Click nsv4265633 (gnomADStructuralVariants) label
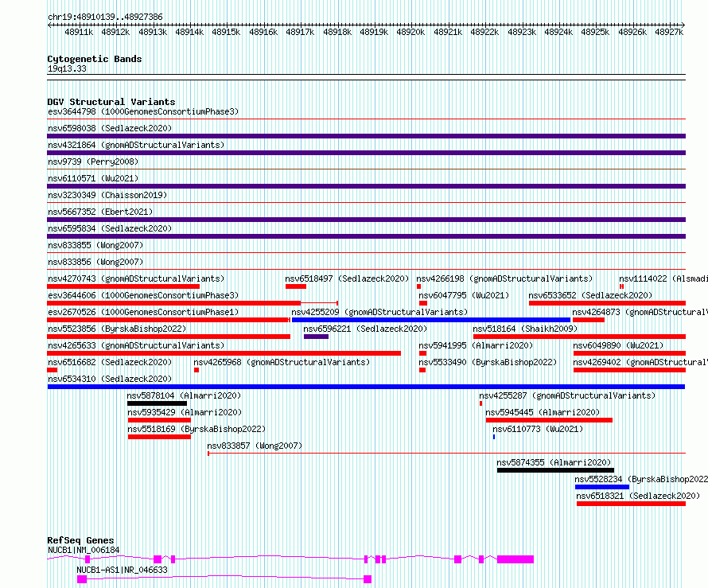 pyautogui.click(x=136, y=345)
